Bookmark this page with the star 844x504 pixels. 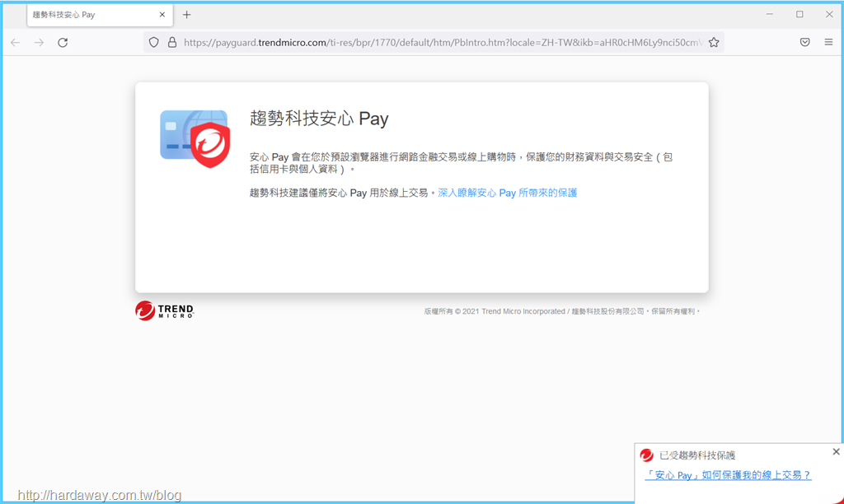[714, 43]
